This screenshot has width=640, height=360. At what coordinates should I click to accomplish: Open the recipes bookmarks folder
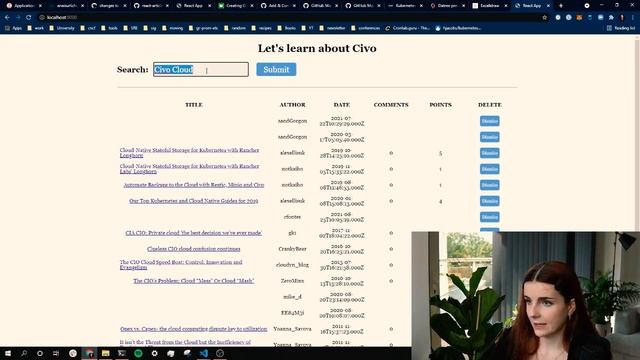click(x=262, y=28)
